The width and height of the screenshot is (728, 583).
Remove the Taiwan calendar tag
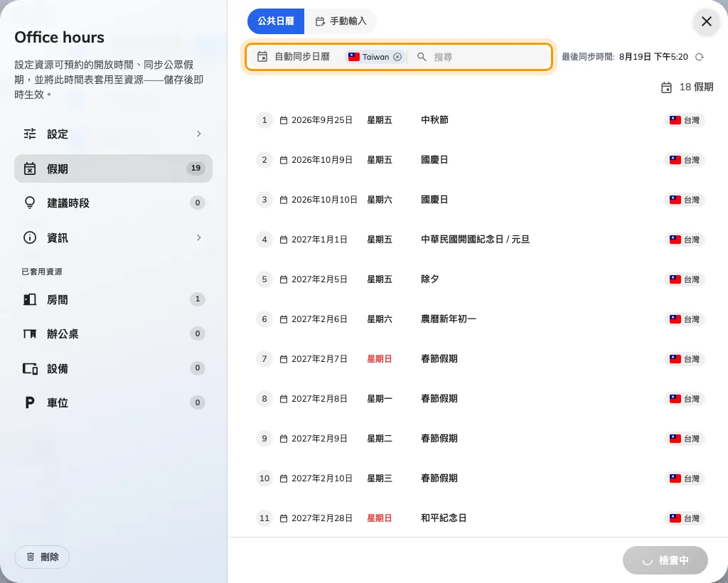(x=397, y=57)
